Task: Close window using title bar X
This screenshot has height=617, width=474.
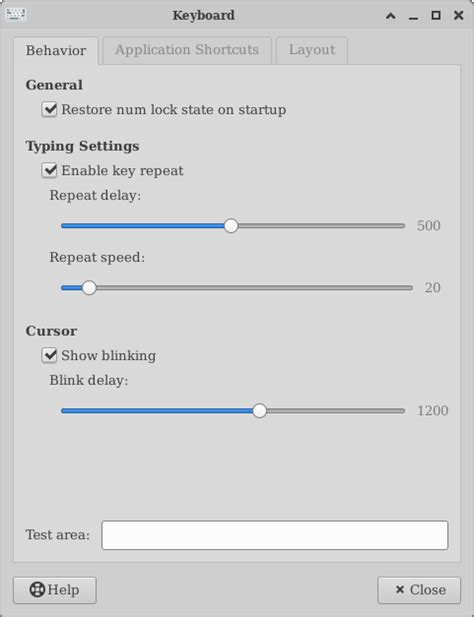Action: tap(459, 15)
